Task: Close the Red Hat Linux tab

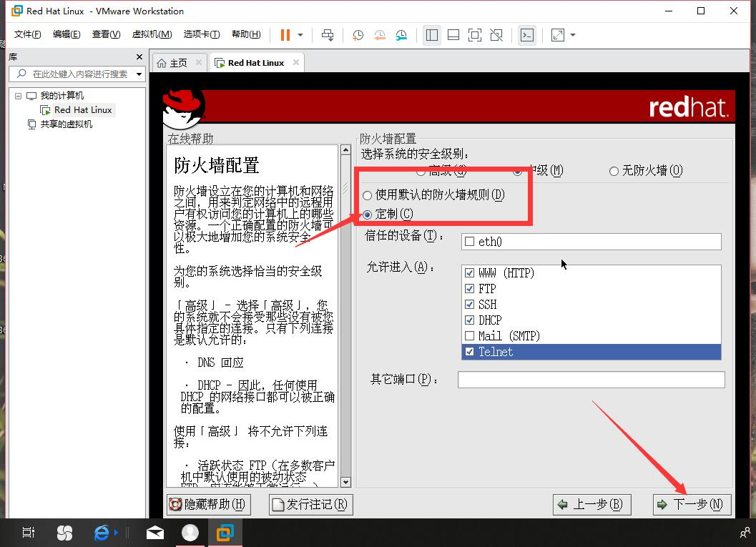Action: pos(296,62)
